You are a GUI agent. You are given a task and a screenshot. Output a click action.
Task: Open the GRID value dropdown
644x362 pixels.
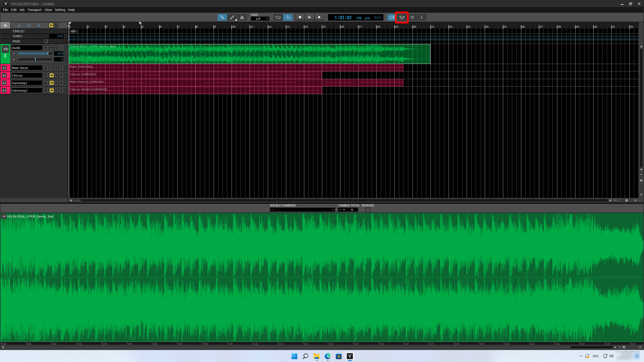click(x=267, y=18)
